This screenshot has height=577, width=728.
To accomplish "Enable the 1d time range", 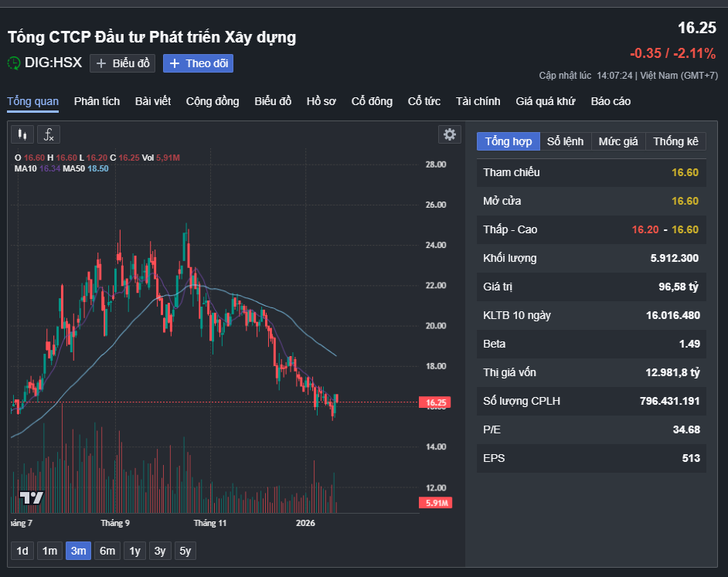I will (22, 551).
